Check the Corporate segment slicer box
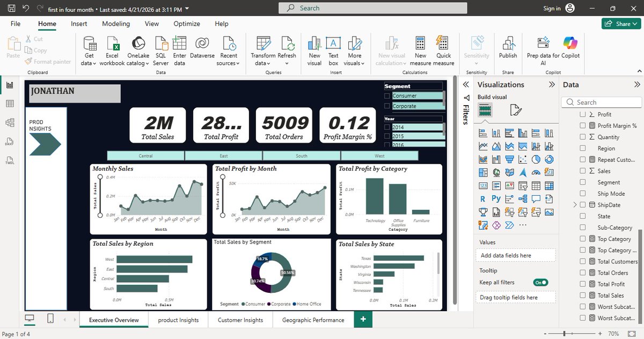Viewport: 644px width, 339px height. point(387,106)
